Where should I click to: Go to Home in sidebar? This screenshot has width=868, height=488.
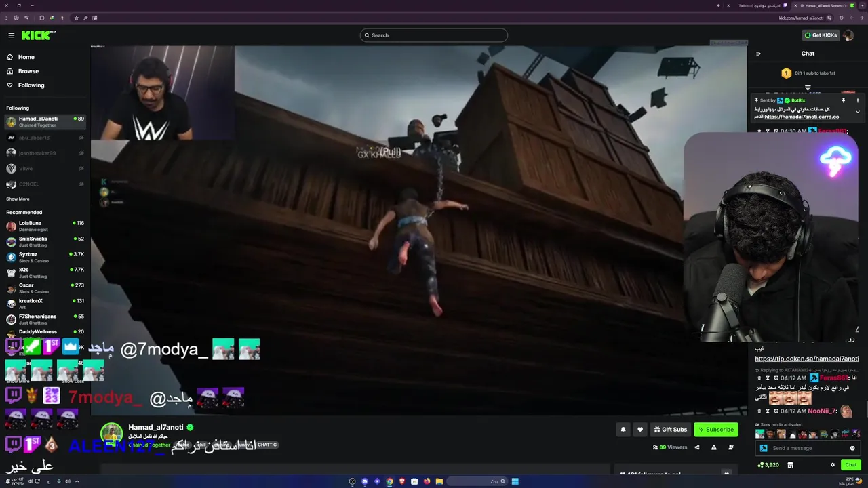click(20, 57)
